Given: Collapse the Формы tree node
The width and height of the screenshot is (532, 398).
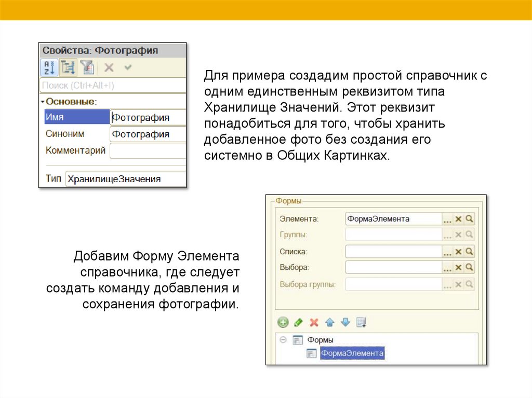Looking at the screenshot, I should click(283, 340).
